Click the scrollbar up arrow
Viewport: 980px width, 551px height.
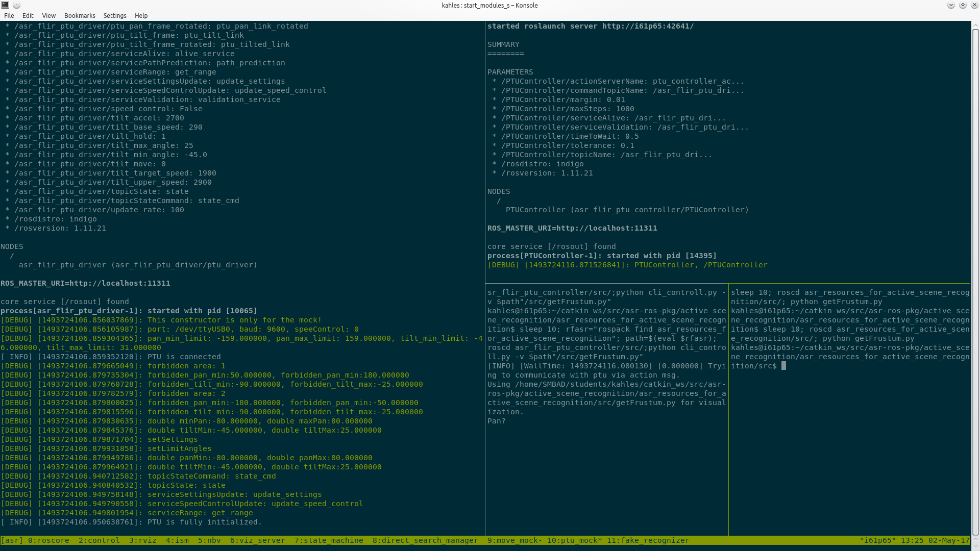coord(975,24)
